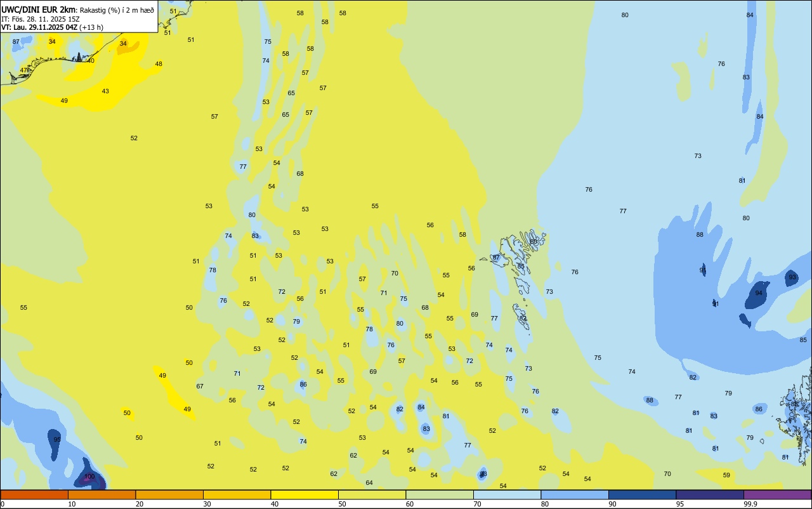The image size is (812, 509).
Task: Click the '95' value on the map's dark patch
Action: [x=57, y=440]
